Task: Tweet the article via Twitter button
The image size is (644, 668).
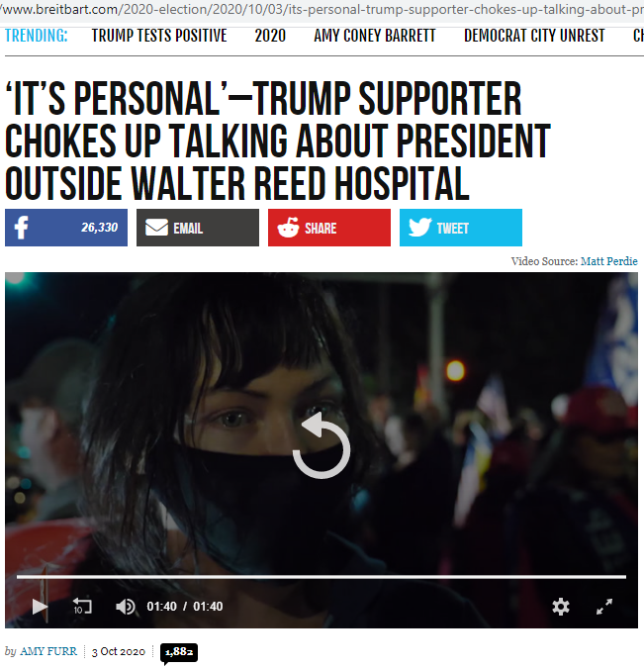Action: click(461, 228)
